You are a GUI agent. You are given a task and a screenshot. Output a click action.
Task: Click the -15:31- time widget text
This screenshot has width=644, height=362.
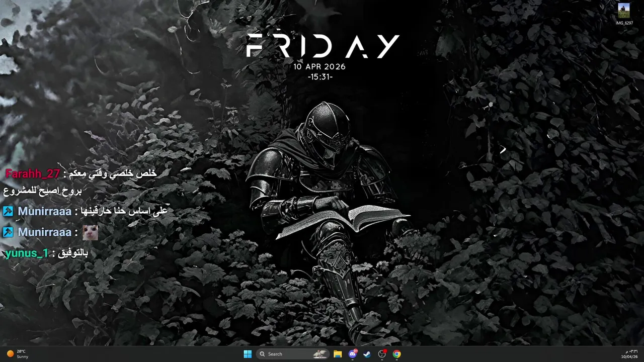click(320, 77)
